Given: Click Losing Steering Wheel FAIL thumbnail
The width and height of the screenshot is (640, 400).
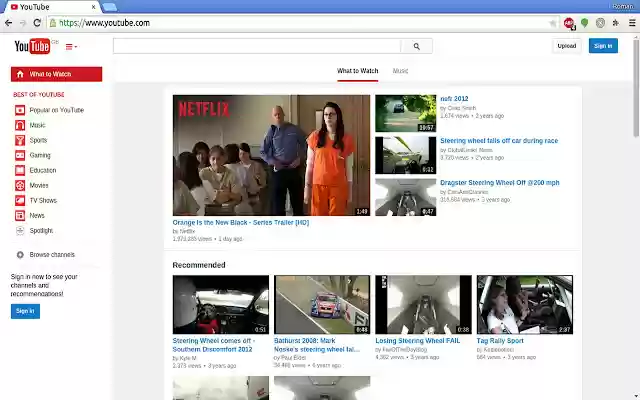Looking at the screenshot, I should point(423,304).
